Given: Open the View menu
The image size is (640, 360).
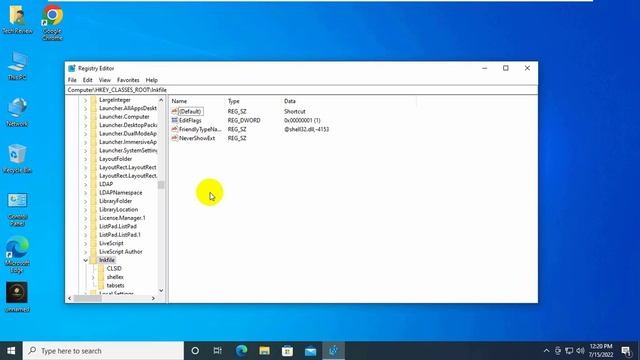Looking at the screenshot, I should (x=104, y=80).
